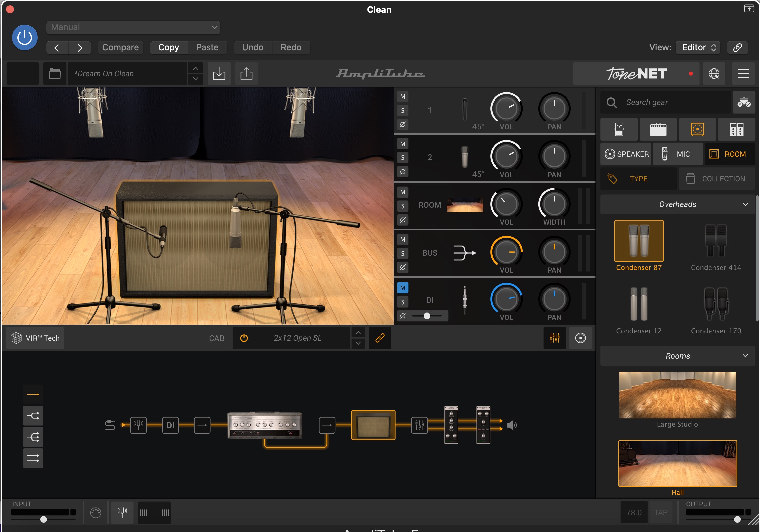
Task: Click the Paste button
Action: pos(207,47)
